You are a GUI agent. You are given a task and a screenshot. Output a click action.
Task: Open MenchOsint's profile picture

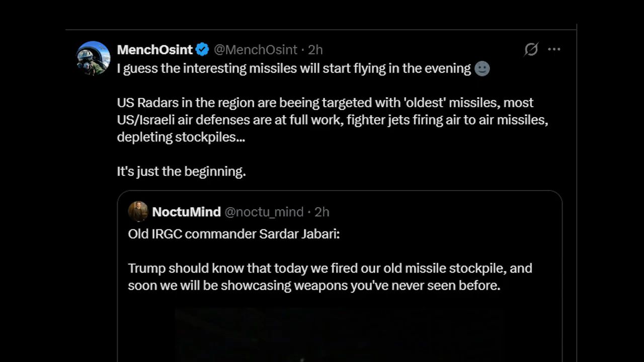(94, 58)
